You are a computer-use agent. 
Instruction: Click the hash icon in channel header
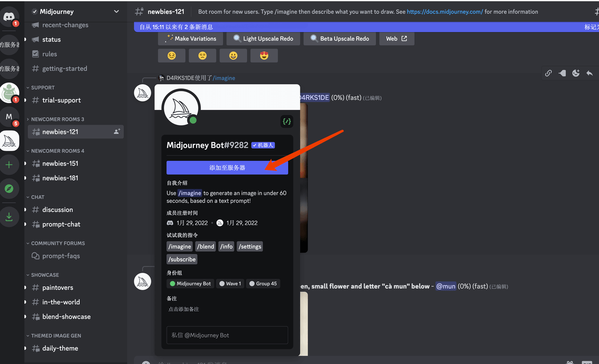(x=139, y=12)
